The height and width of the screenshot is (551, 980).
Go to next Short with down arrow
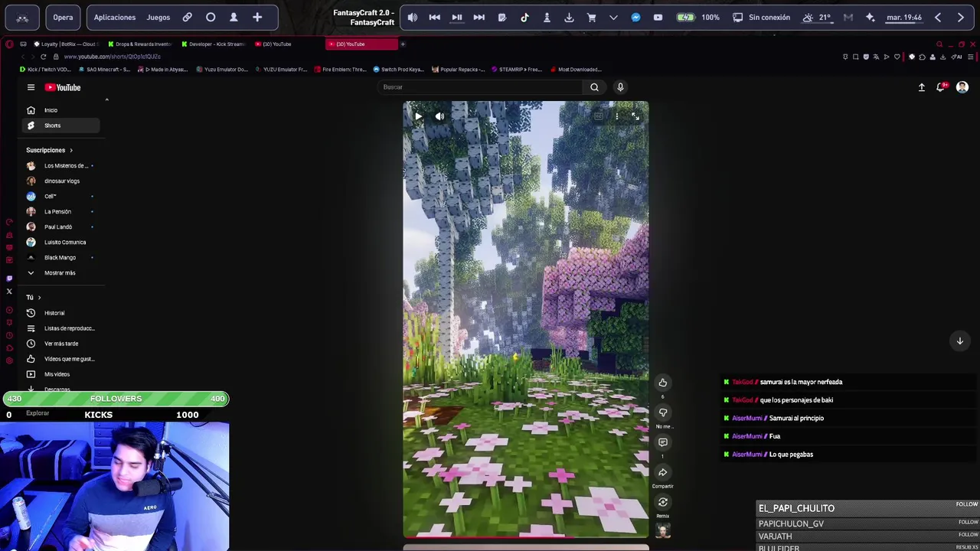(x=959, y=341)
